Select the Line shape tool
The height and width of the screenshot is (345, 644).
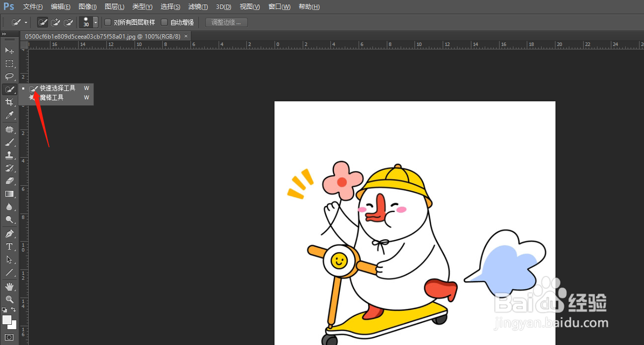tap(9, 272)
